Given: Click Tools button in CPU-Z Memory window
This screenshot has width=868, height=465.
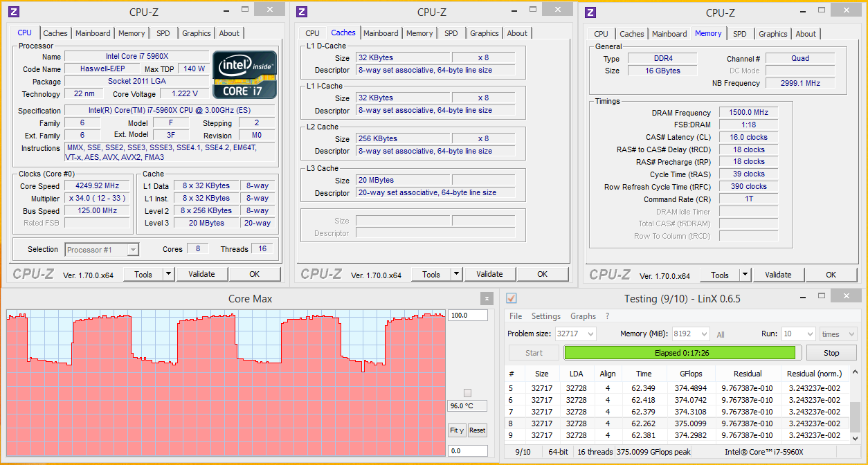Looking at the screenshot, I should pos(720,275).
